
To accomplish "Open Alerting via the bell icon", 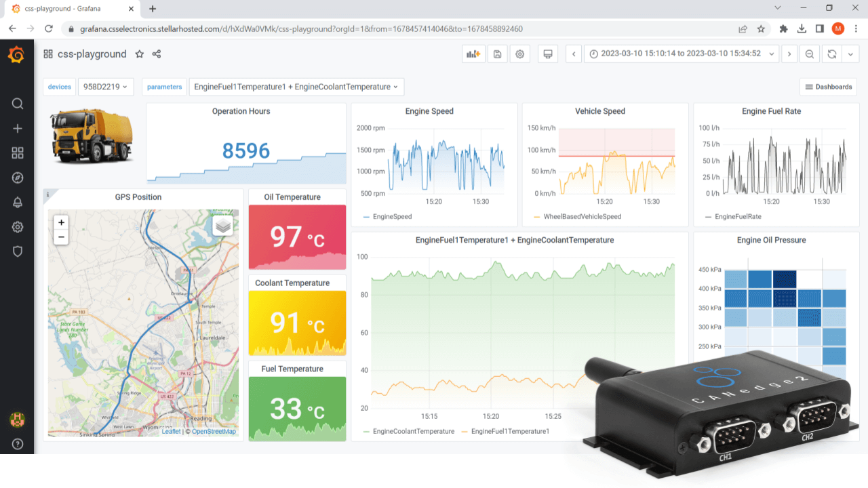I will 18,202.
